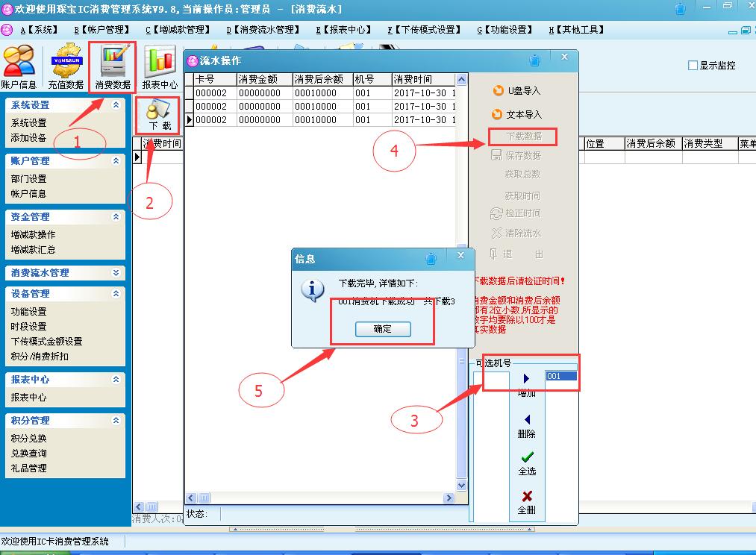The width and height of the screenshot is (756, 555).
Task: Click the 卡号 column header
Action: [215, 80]
